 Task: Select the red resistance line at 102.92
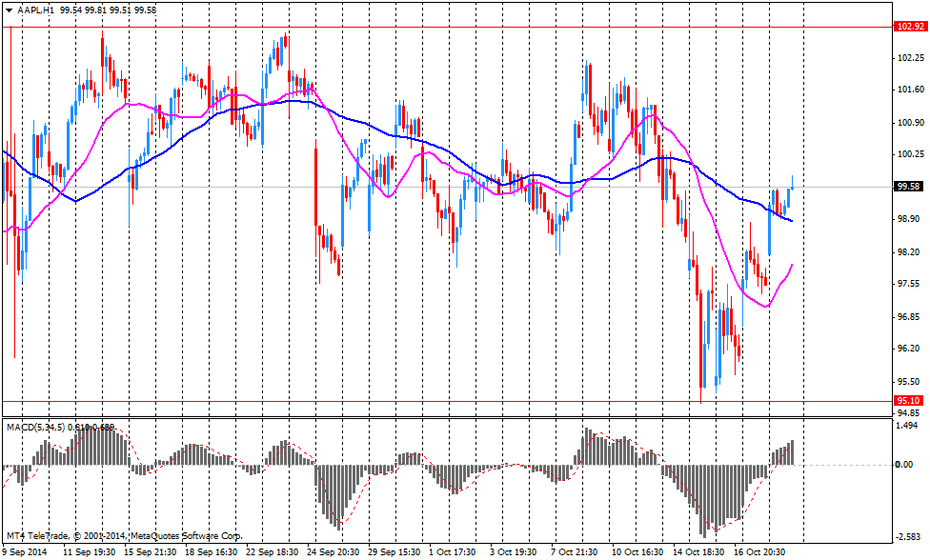[476, 27]
